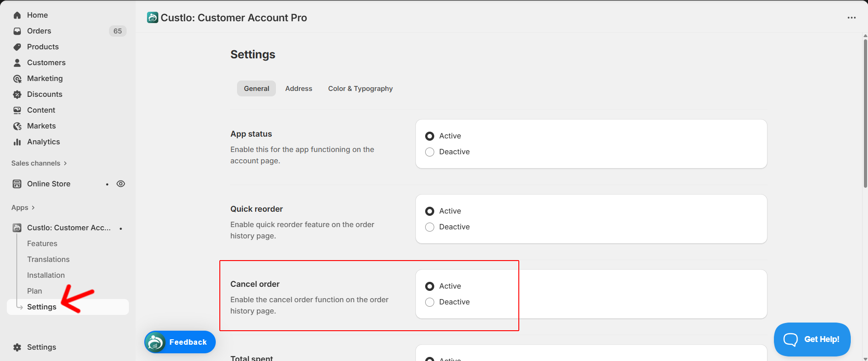The width and height of the screenshot is (868, 361).
Task: Click the Orders count badge 65
Action: 118,31
